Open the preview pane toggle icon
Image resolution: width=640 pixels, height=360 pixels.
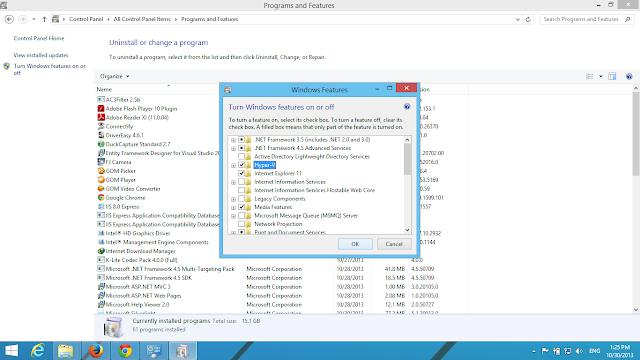(612, 76)
